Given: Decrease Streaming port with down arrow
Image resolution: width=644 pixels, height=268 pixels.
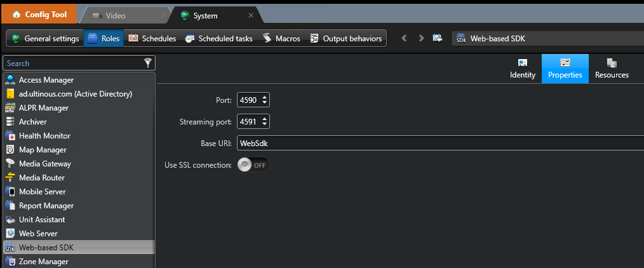Looking at the screenshot, I should (x=265, y=124).
